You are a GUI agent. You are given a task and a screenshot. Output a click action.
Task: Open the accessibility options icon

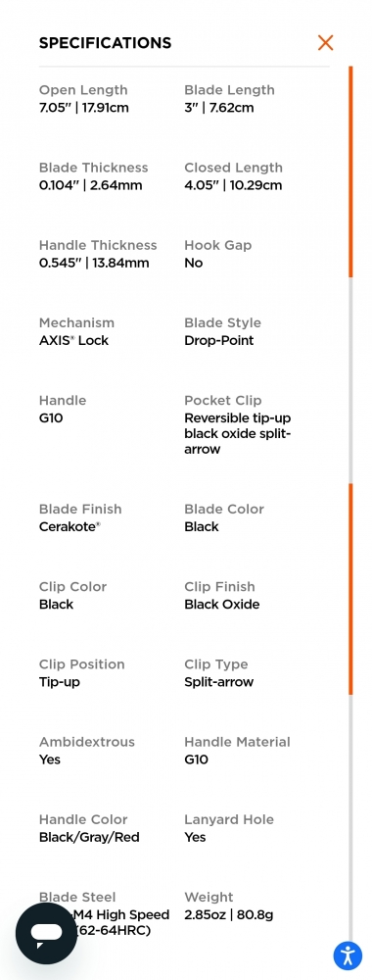348,955
